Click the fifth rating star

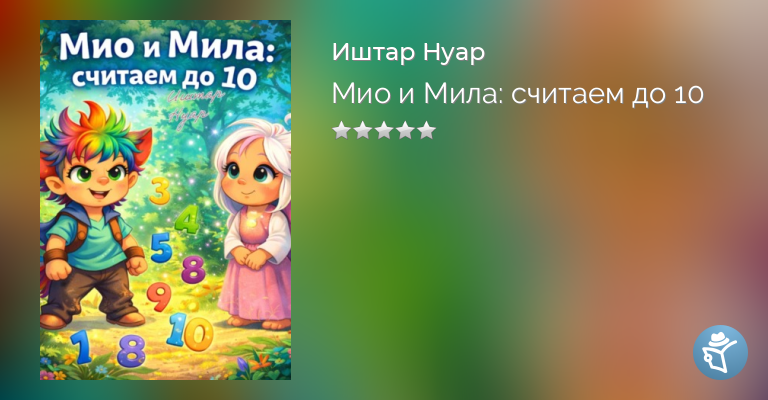pyautogui.click(x=427, y=130)
